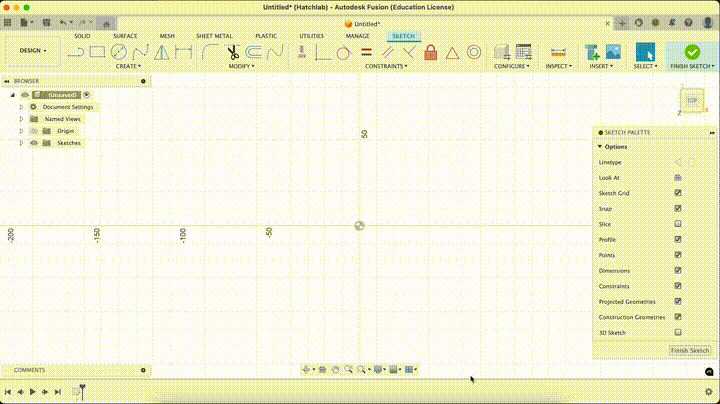Toggle Profile checkbox
The image size is (720, 404).
coord(678,239)
